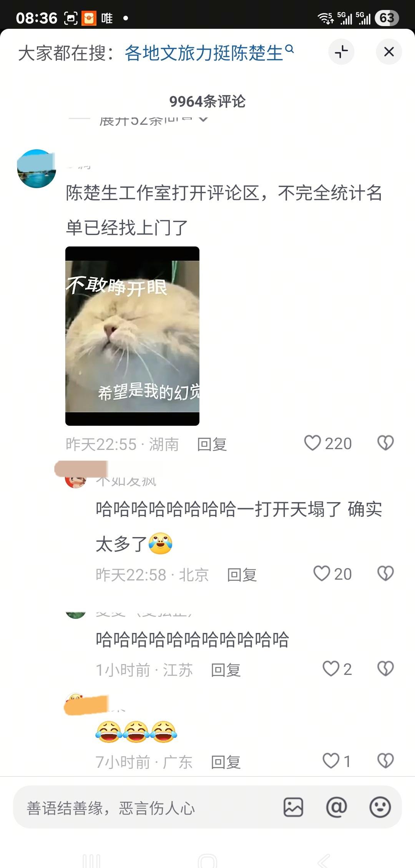
Task: Tap broken-heart dislike on the Beijing reply
Action: click(x=385, y=574)
